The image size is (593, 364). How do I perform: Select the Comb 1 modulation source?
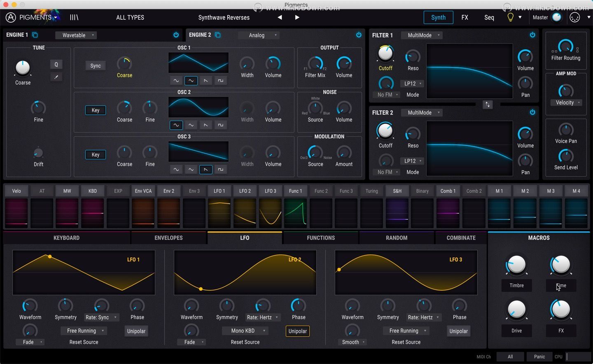click(448, 191)
